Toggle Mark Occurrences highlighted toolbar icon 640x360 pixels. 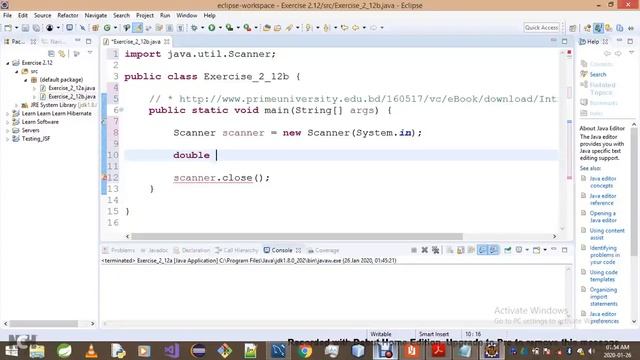pyautogui.click(x=138, y=28)
